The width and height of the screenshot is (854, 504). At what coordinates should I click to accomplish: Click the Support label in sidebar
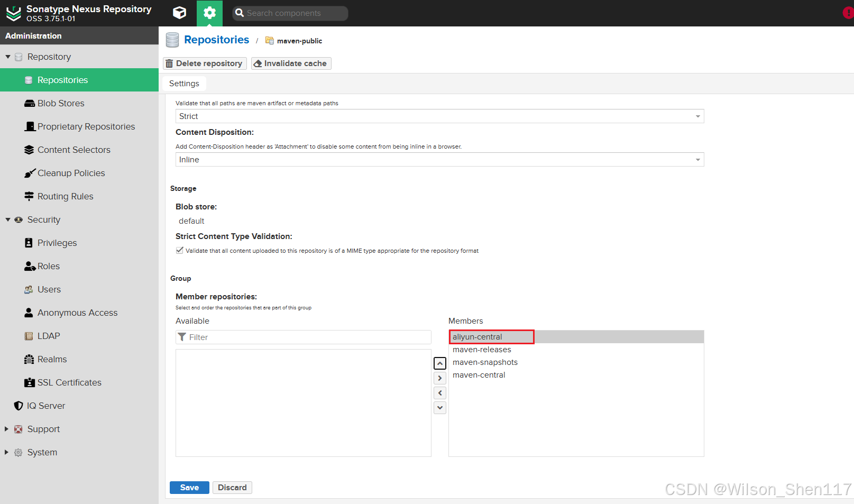click(x=43, y=429)
